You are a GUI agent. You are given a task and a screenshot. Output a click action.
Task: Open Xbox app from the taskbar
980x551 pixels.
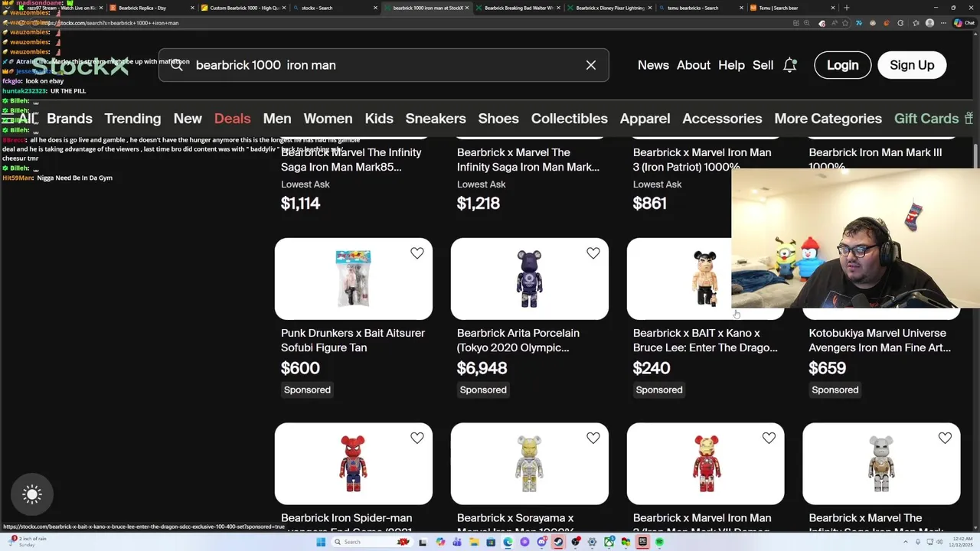point(609,542)
